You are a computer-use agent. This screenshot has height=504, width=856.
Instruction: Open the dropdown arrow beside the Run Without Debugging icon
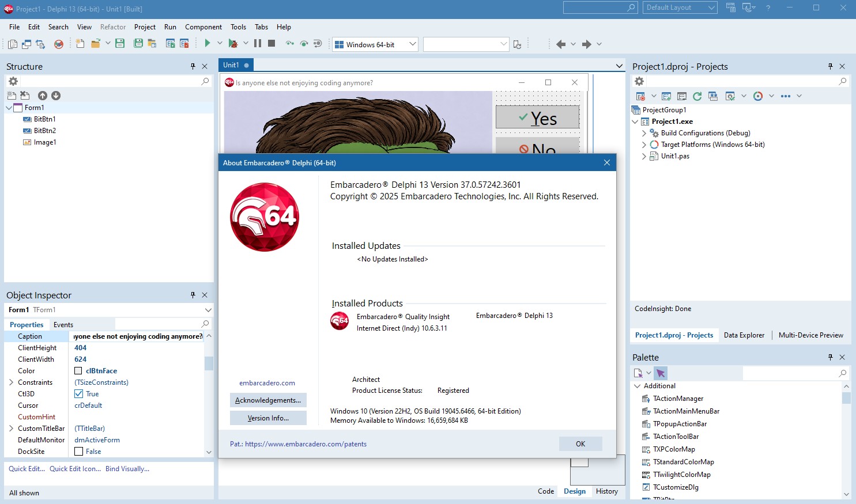(x=220, y=43)
